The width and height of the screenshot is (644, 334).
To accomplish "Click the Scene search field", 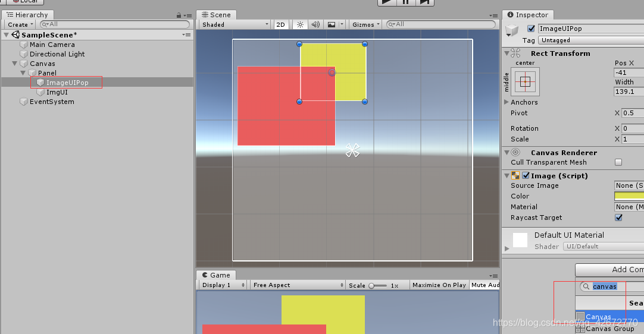I will (440, 24).
